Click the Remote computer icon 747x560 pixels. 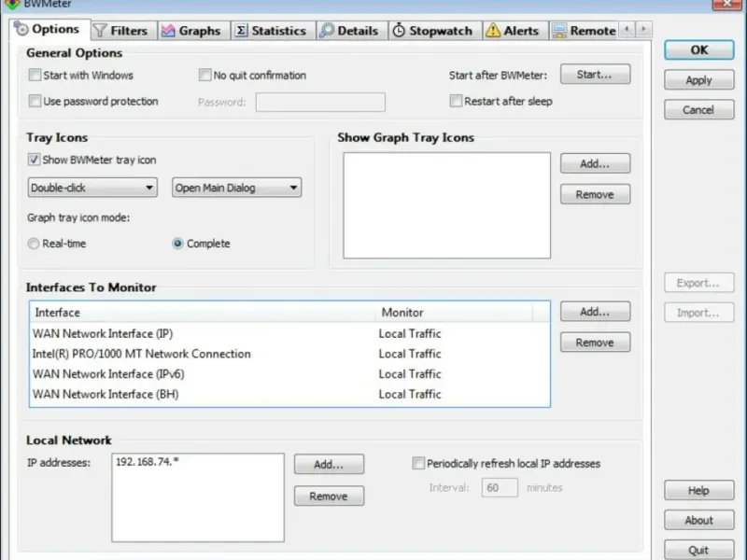click(x=559, y=31)
